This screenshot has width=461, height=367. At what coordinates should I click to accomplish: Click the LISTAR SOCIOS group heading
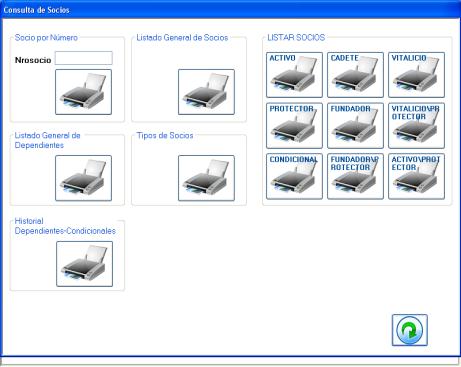[296, 38]
